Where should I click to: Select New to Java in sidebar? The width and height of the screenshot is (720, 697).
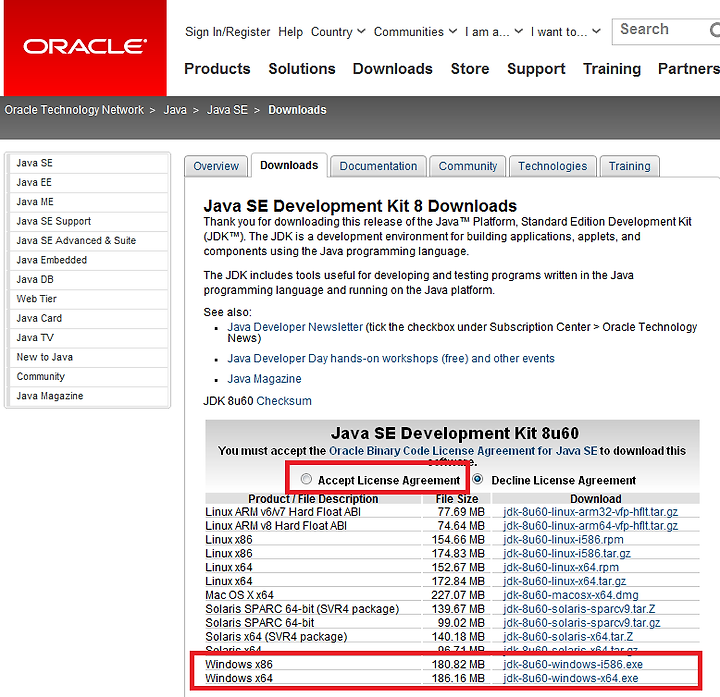coord(88,357)
